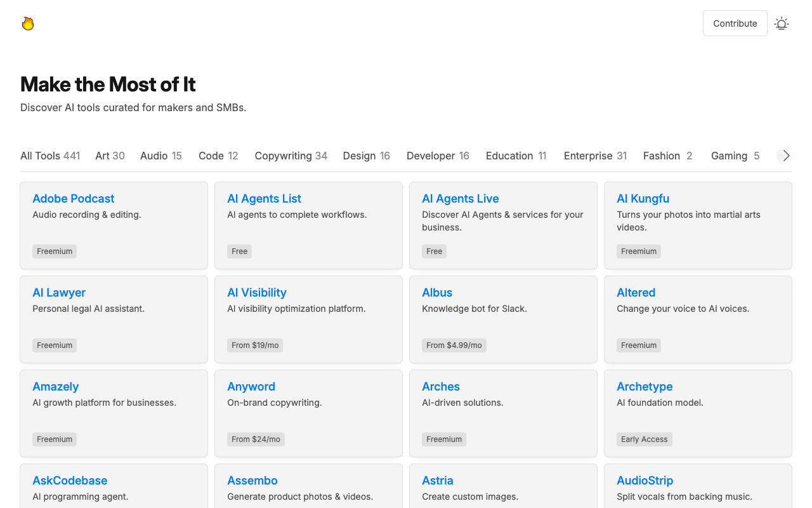Screen dimensions: 812x508
Task: Click 'Create custom images.' description
Action: [x=470, y=497]
